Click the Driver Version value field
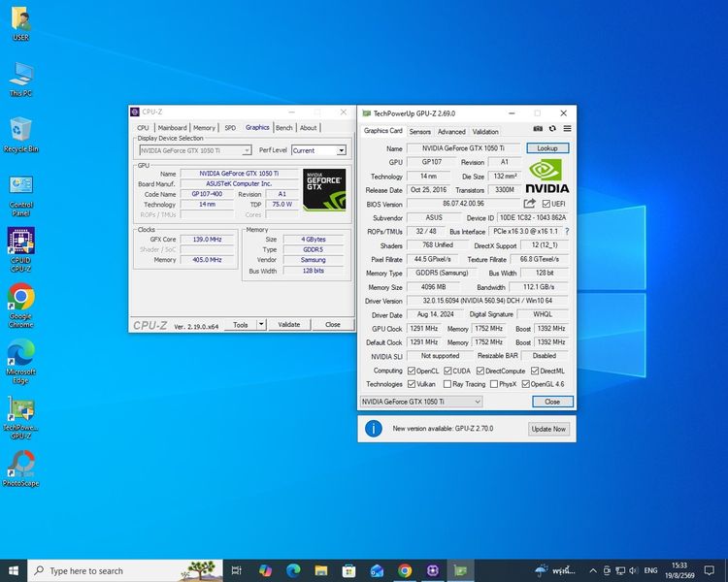Image resolution: width=728 pixels, height=582 pixels. [487, 301]
